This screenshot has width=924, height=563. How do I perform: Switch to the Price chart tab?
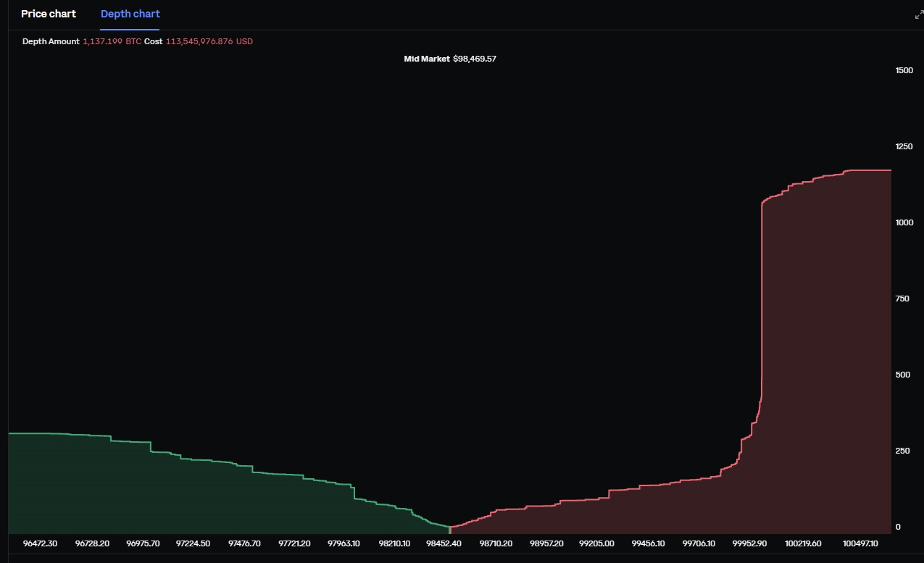pyautogui.click(x=49, y=14)
